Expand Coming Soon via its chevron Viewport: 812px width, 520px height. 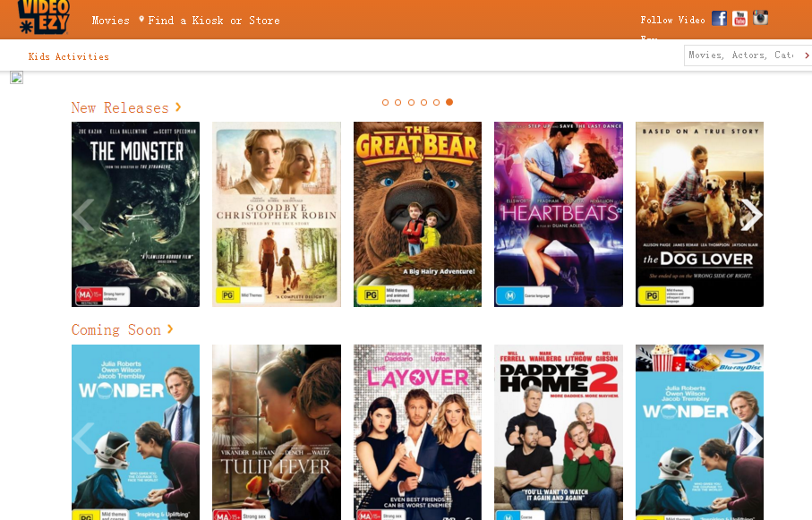pos(170,328)
